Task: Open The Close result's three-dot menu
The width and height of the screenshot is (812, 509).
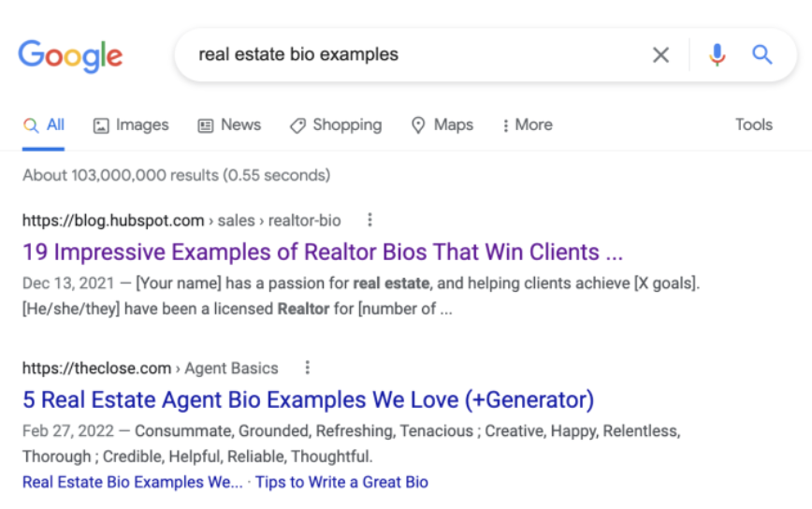Action: tap(307, 368)
